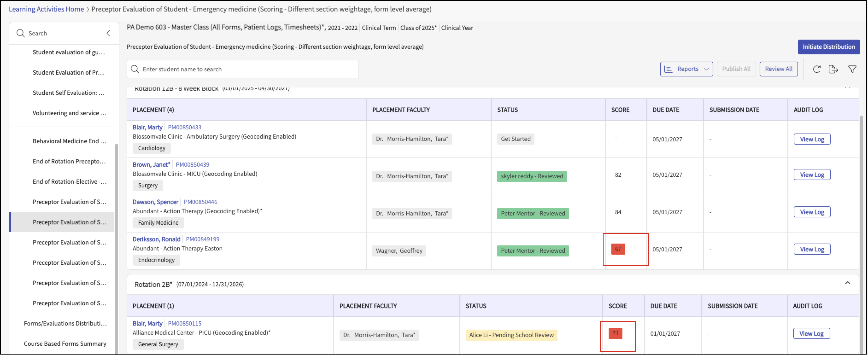This screenshot has width=868, height=355.
Task: Click the Reports chart icon
Action: pyautogui.click(x=669, y=69)
